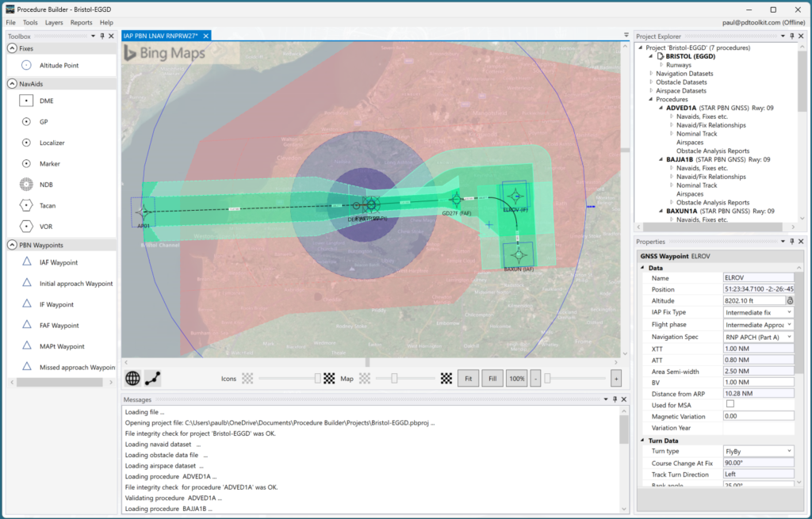Screen dimensions: 812x519
Task: Click the Name field containing ELROV
Action: [x=758, y=278]
